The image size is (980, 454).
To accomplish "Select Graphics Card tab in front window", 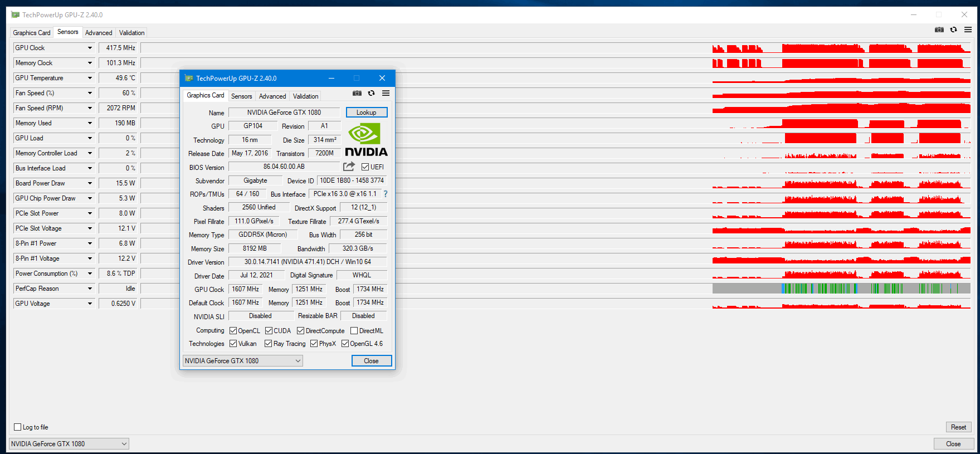I will [x=206, y=95].
